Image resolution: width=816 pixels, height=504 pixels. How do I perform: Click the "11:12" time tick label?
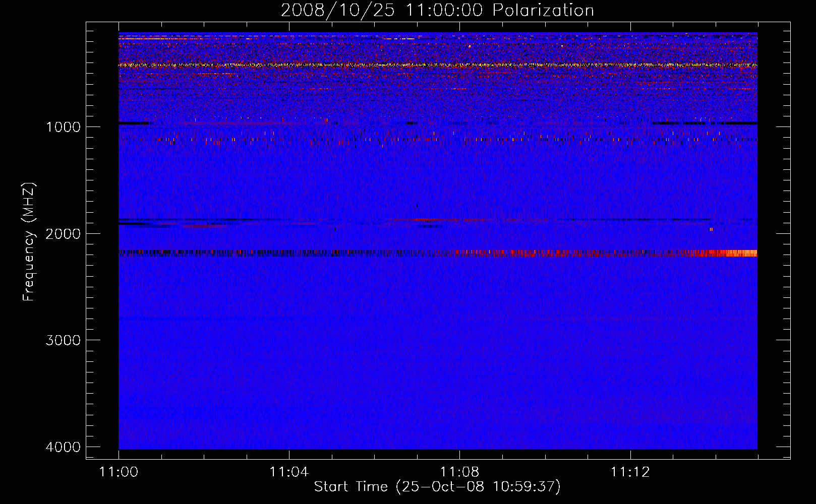630,472
